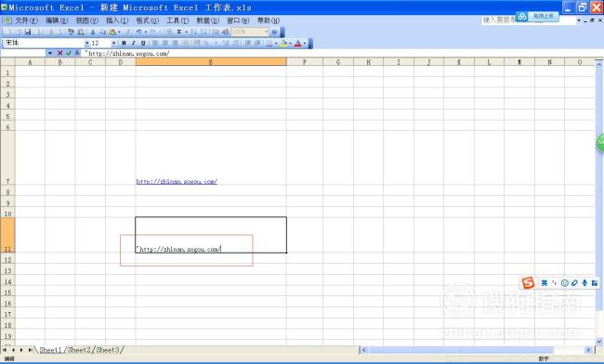The height and width of the screenshot is (364, 604).
Task: Switch to the Sheet2 tab
Action: [x=79, y=350]
